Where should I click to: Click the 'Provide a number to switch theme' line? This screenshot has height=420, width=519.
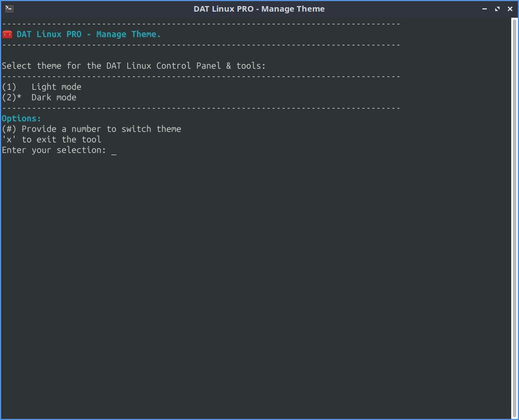click(91, 129)
